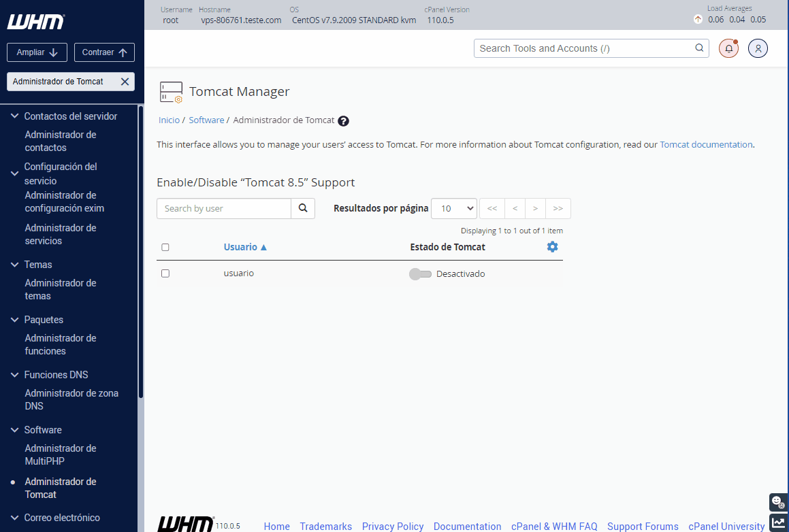This screenshot has height=532, width=789.
Task: Collapse the Funciones DNS section
Action: 14,375
